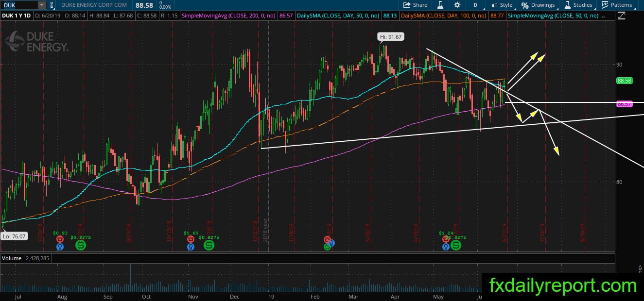
Task: Click the $1.24 earnings value in May
Action: point(445,233)
